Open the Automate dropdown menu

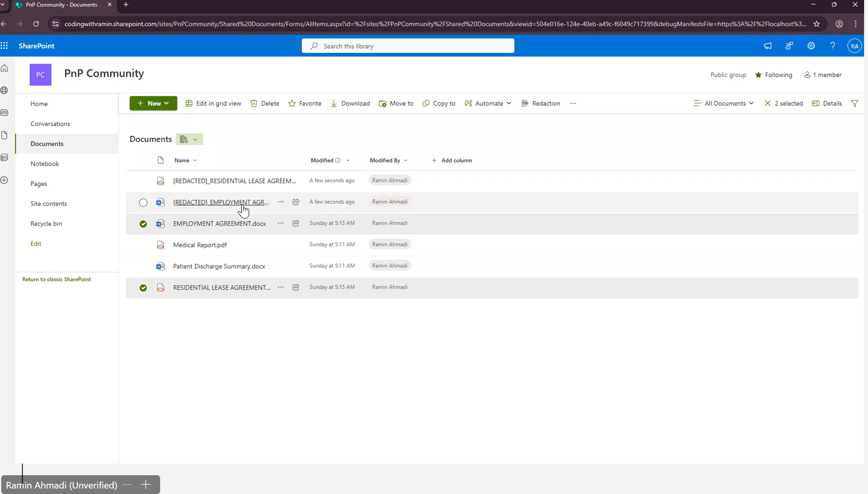tap(488, 103)
